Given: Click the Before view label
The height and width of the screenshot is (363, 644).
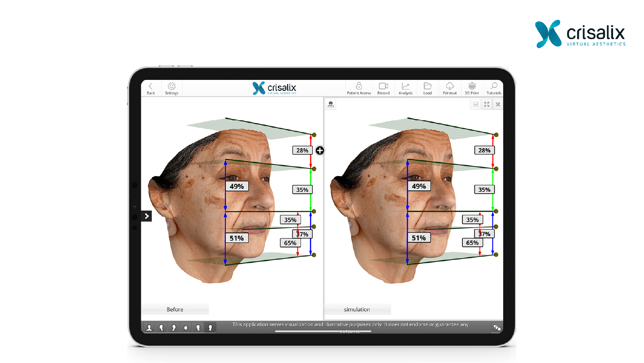Looking at the screenshot, I should [x=175, y=309].
